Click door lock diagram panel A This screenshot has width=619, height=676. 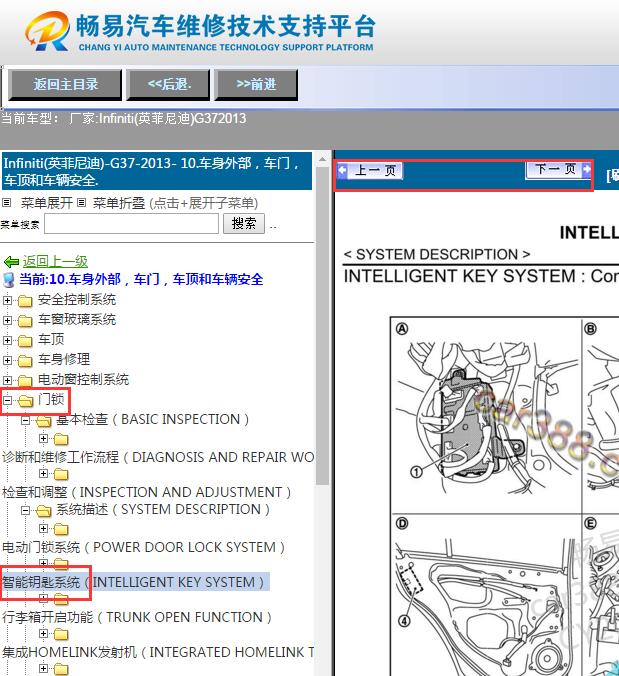pyautogui.click(x=486, y=415)
